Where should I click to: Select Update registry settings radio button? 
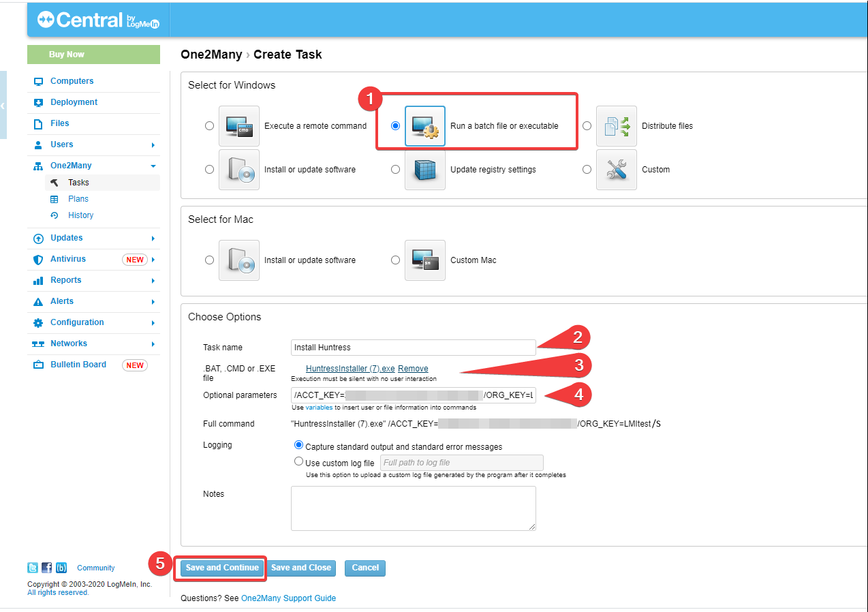click(395, 170)
